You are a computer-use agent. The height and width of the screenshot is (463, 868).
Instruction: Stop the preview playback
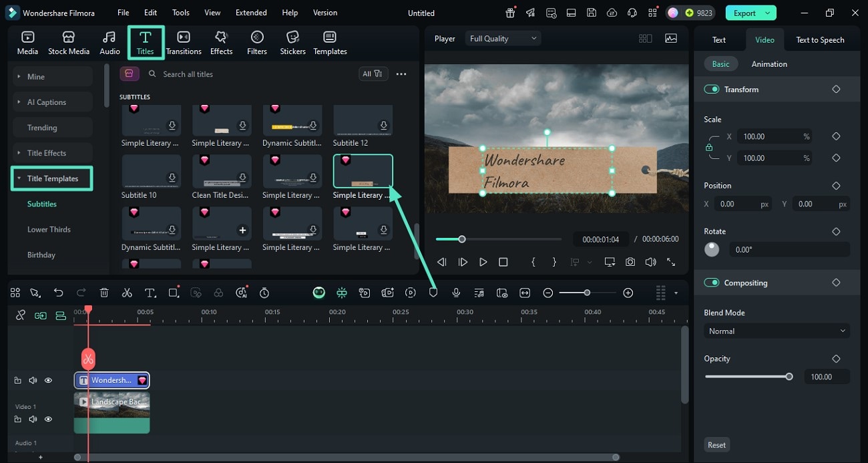pos(503,263)
